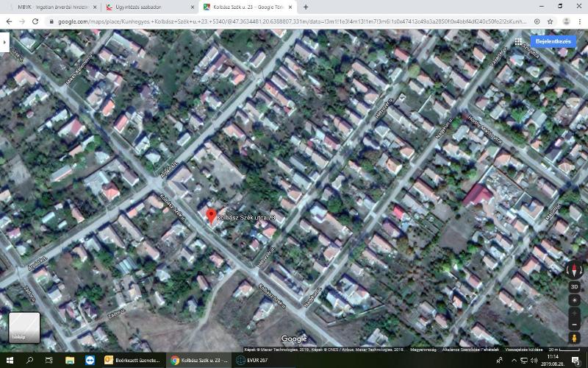The image size is (588, 368).
Task: Click the Képek © Maxar Technologies attribution text
Action: tap(324, 350)
